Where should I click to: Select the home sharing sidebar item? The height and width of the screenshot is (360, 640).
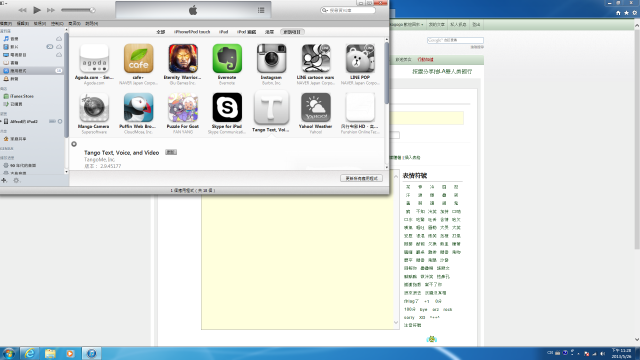click(15, 139)
